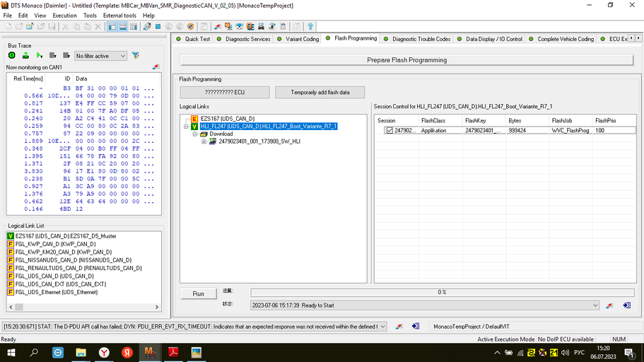Open the bottom error message dropdown
The image size is (644, 362).
click(382, 327)
